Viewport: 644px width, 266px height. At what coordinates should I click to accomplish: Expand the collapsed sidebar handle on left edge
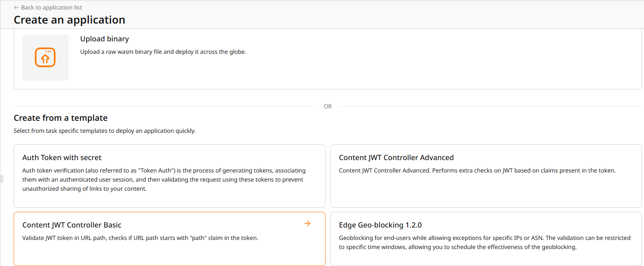pyautogui.click(x=1, y=179)
